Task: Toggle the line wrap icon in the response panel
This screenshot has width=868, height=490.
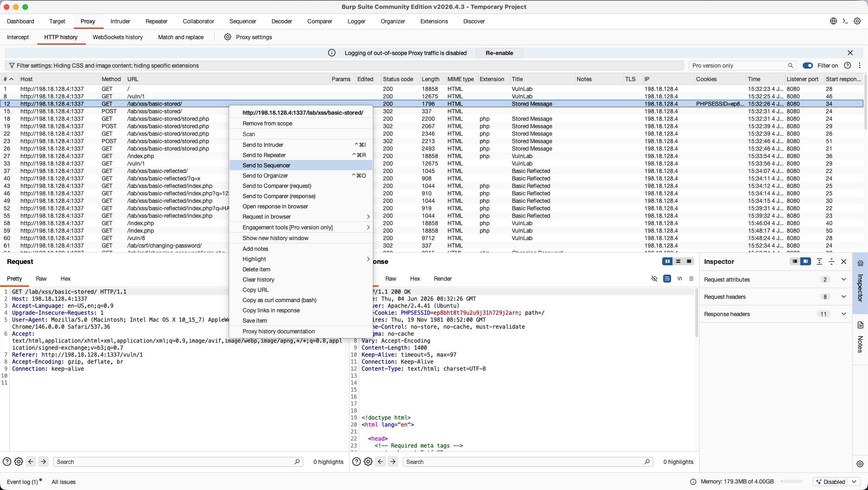Action: click(667, 279)
